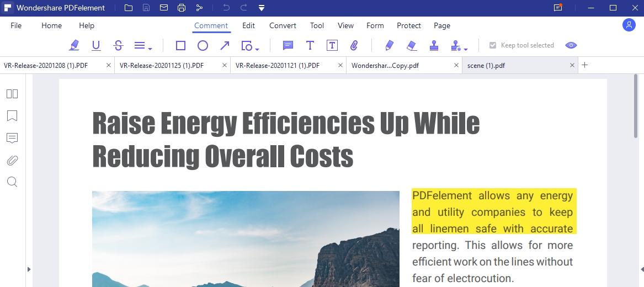Expand the left panel arrow
The width and height of the screenshot is (644, 287).
[x=29, y=269]
